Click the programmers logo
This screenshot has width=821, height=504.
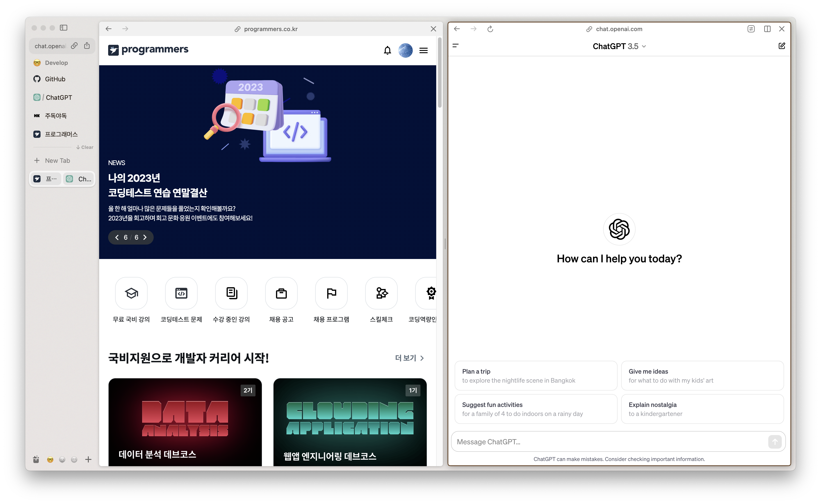148,50
